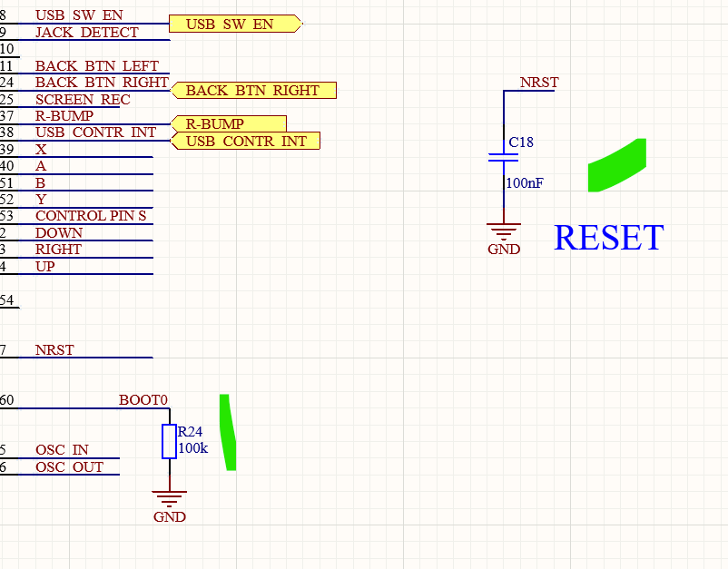Select the USB_CONTR_INT net label on pin 38

click(x=95, y=132)
